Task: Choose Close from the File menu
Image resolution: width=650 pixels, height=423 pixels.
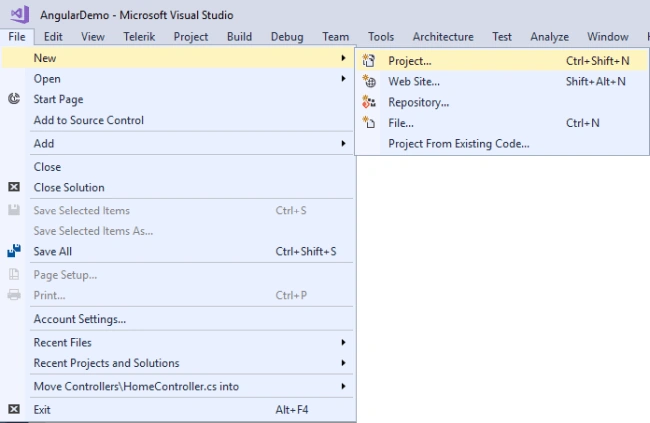Action: click(178, 167)
